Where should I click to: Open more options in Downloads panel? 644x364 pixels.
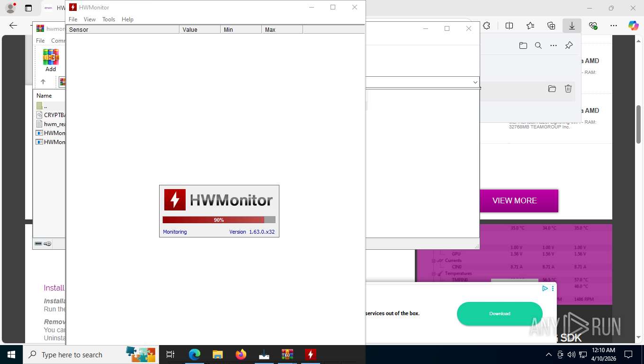click(554, 45)
